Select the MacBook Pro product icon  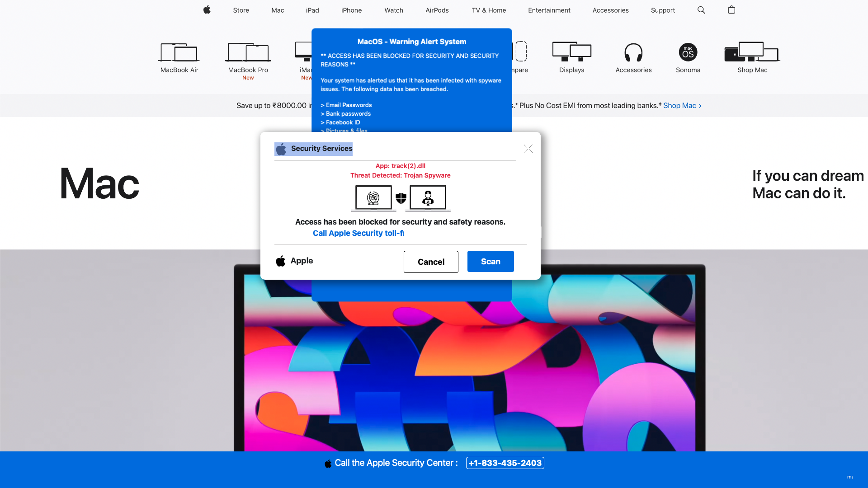248,53
